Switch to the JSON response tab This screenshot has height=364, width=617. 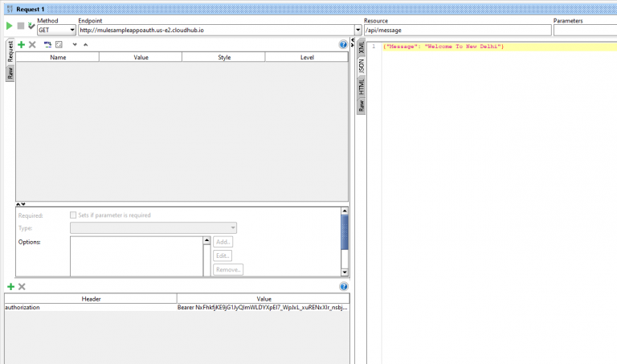tap(362, 66)
